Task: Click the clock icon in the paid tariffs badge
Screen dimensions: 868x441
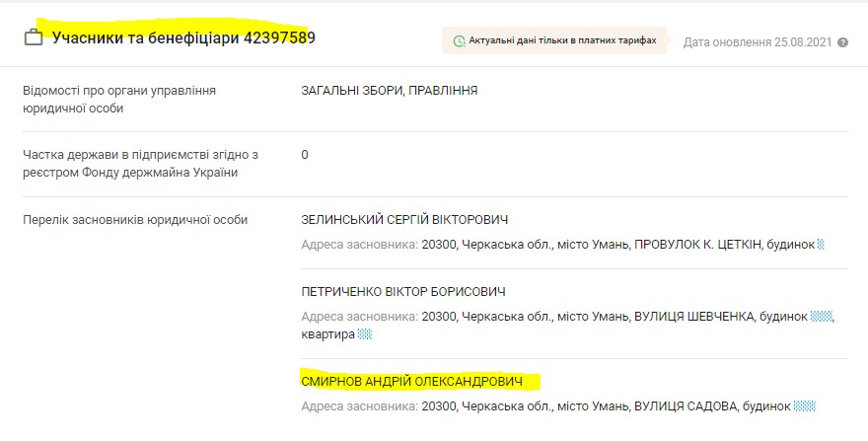Action: tap(459, 41)
